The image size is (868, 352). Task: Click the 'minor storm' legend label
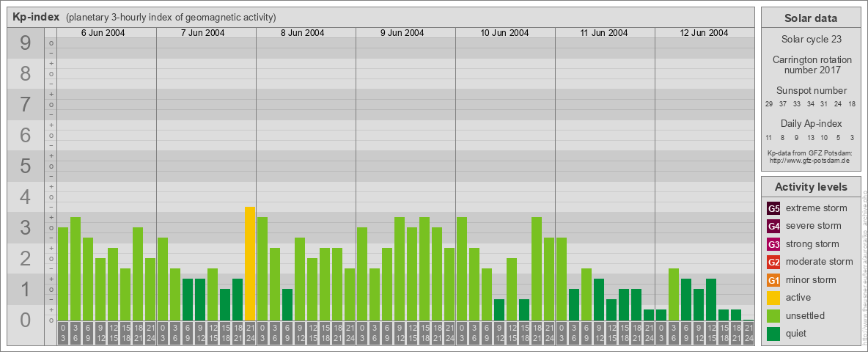(811, 279)
